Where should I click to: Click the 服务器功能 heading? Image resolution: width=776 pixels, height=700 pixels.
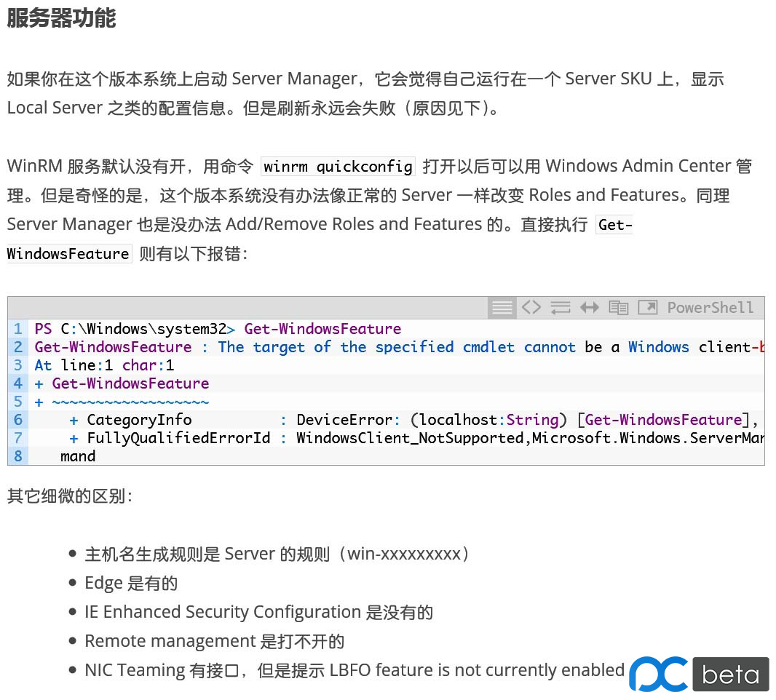click(61, 18)
